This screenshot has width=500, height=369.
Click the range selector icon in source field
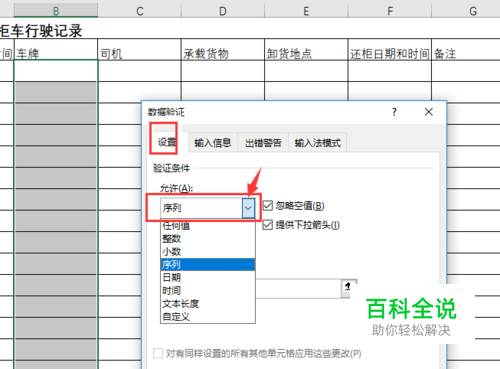point(348,287)
